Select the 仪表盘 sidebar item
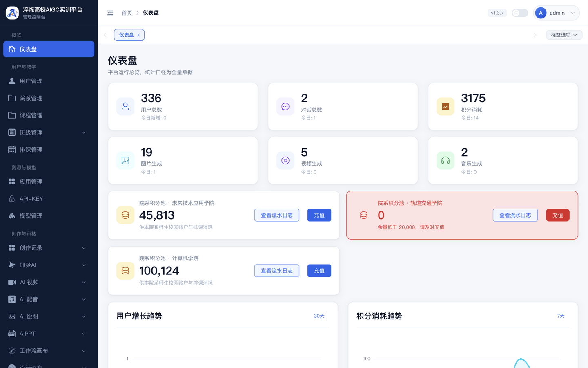588x368 pixels. coord(49,49)
